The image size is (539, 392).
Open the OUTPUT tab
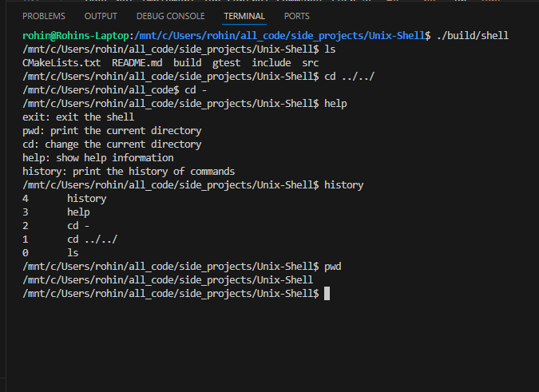coord(101,16)
